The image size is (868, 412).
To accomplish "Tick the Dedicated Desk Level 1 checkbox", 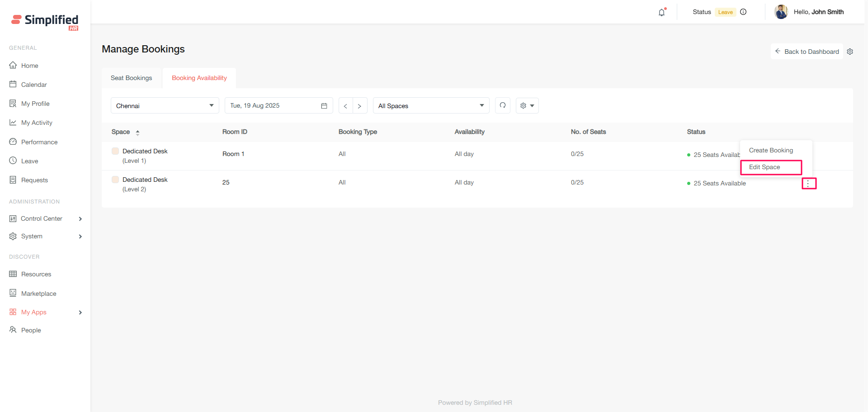I will 115,151.
